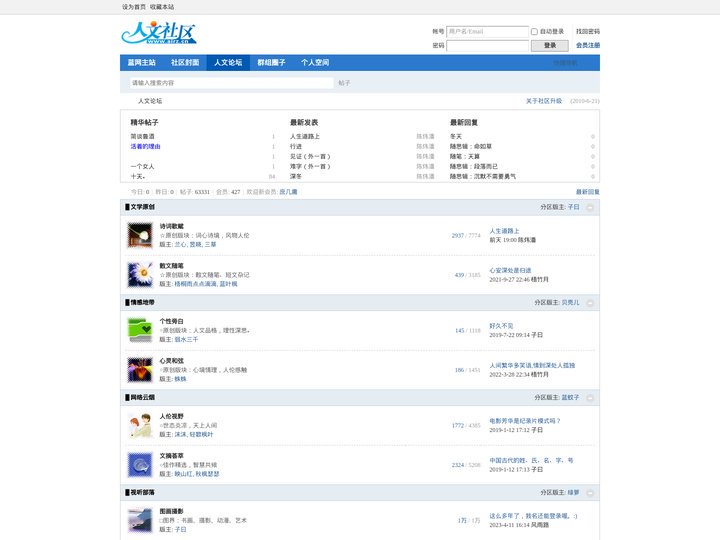The width and height of the screenshot is (720, 540).
Task: Open the 图画摄影 forum title
Action: (172, 511)
